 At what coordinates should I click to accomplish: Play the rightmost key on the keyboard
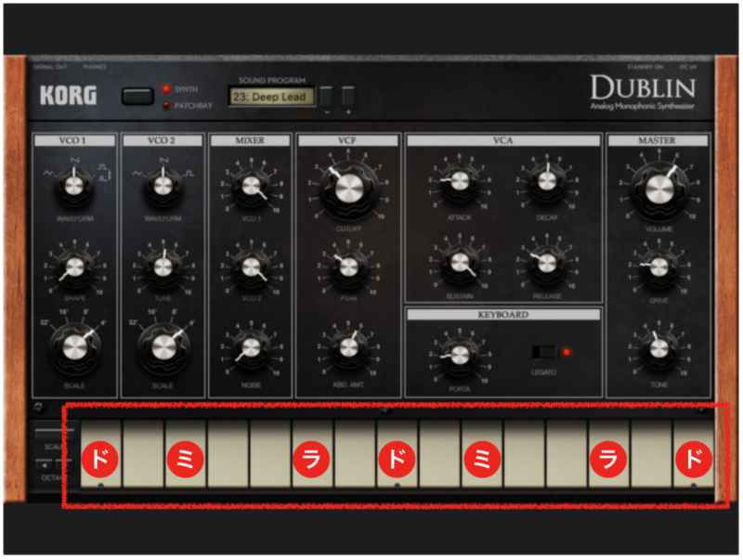pyautogui.click(x=694, y=453)
